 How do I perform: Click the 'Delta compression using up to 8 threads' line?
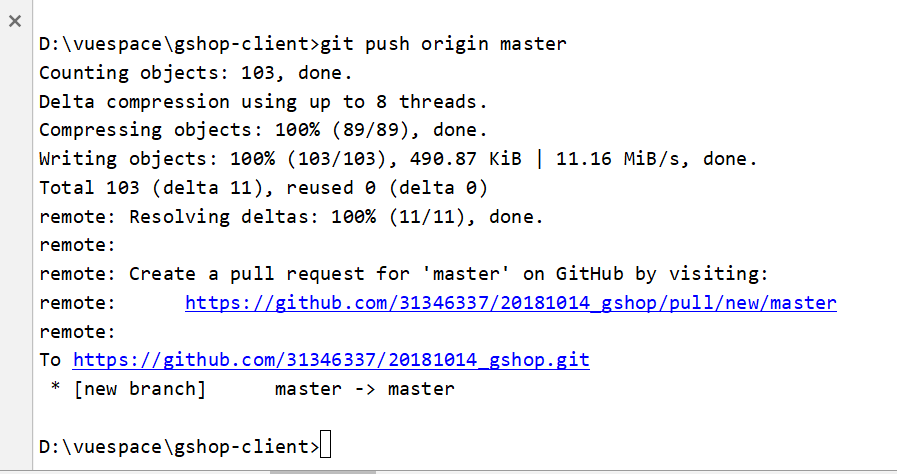pyautogui.click(x=263, y=102)
